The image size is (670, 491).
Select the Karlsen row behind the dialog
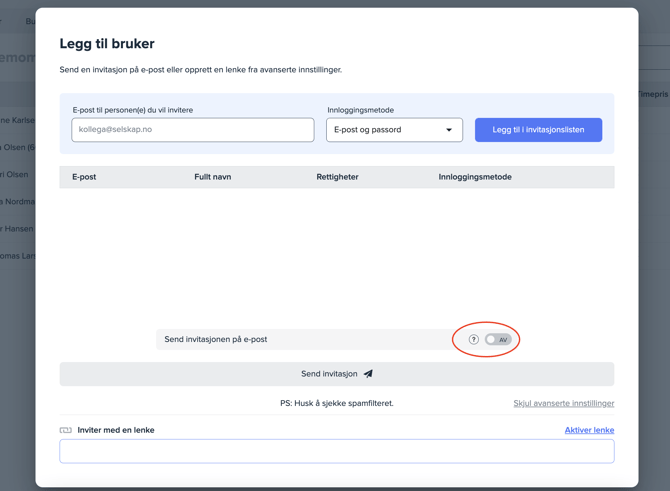click(17, 120)
